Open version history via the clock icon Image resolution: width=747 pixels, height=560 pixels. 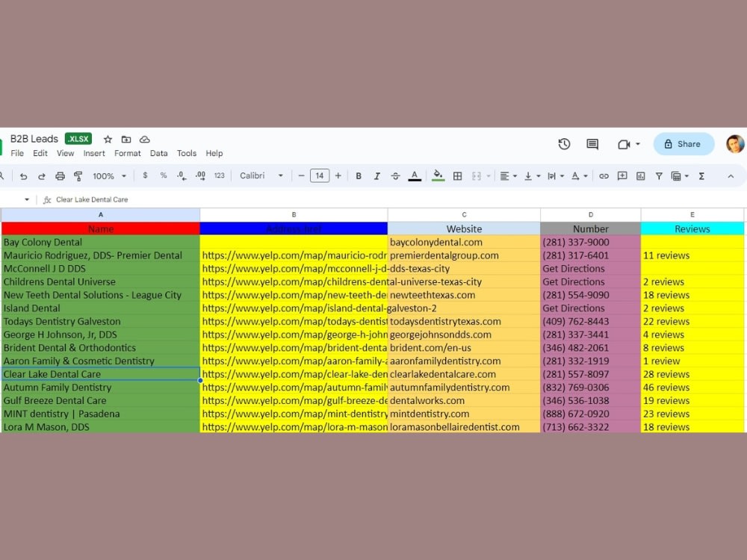tap(565, 143)
